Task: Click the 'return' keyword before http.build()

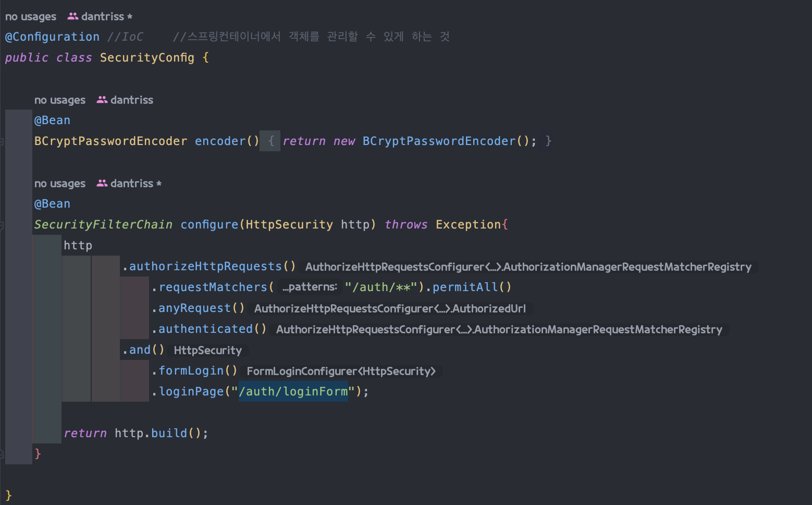Action: point(85,434)
